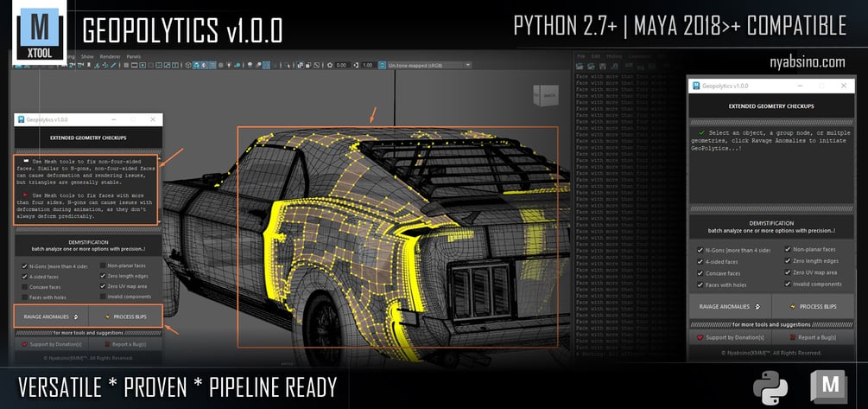
Task: Toggle the resolution gate icon
Action: [143, 65]
